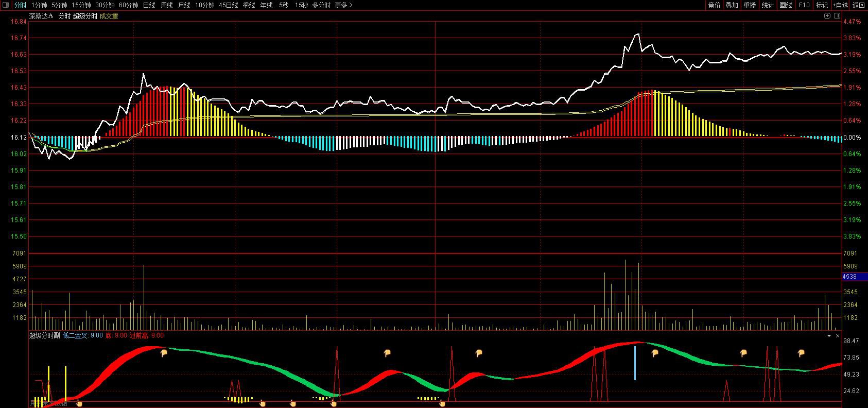The image size is (868, 408).
Task: Click the 竞价 button
Action: click(x=714, y=5)
